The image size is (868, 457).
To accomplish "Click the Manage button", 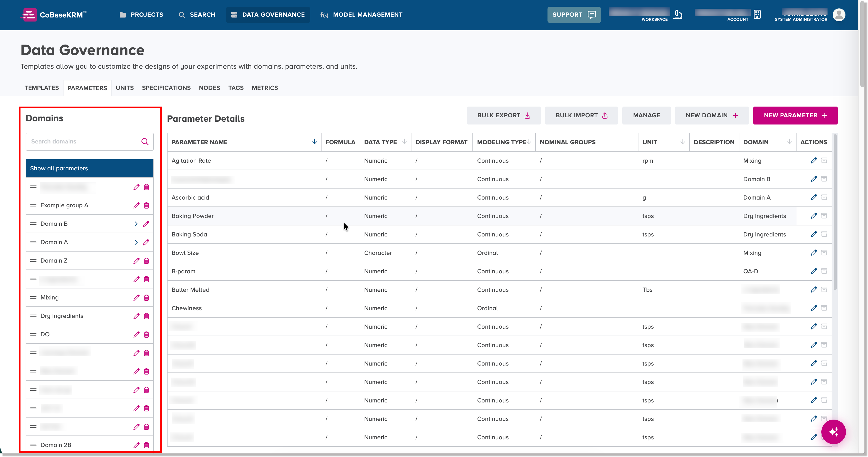I will click(x=646, y=115).
